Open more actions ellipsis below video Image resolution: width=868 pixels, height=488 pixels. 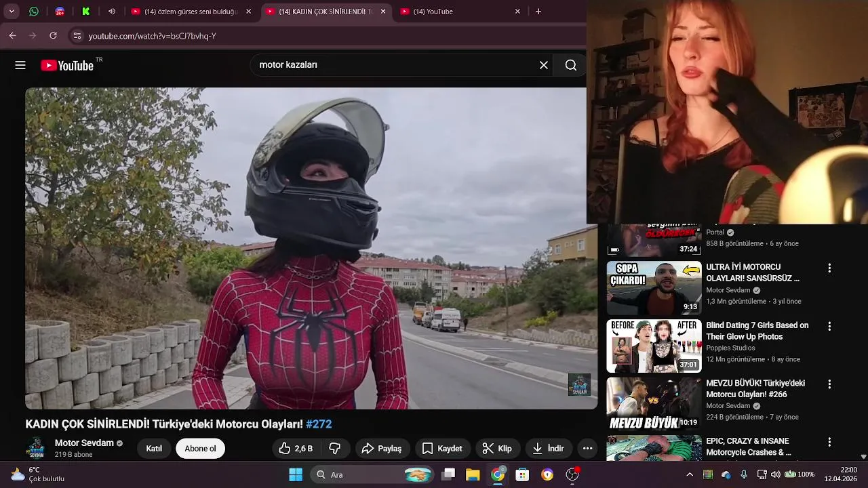588,449
